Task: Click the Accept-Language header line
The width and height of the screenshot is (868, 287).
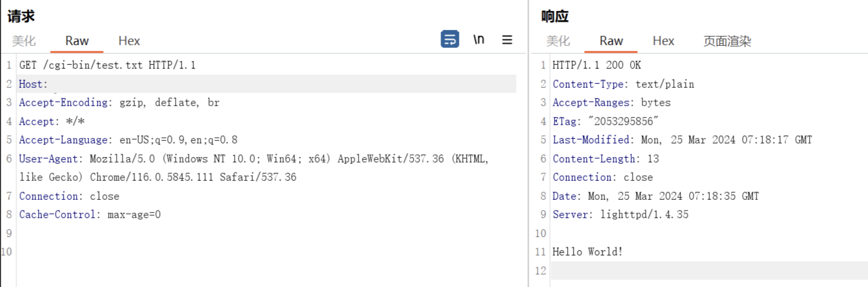Action: click(x=128, y=140)
